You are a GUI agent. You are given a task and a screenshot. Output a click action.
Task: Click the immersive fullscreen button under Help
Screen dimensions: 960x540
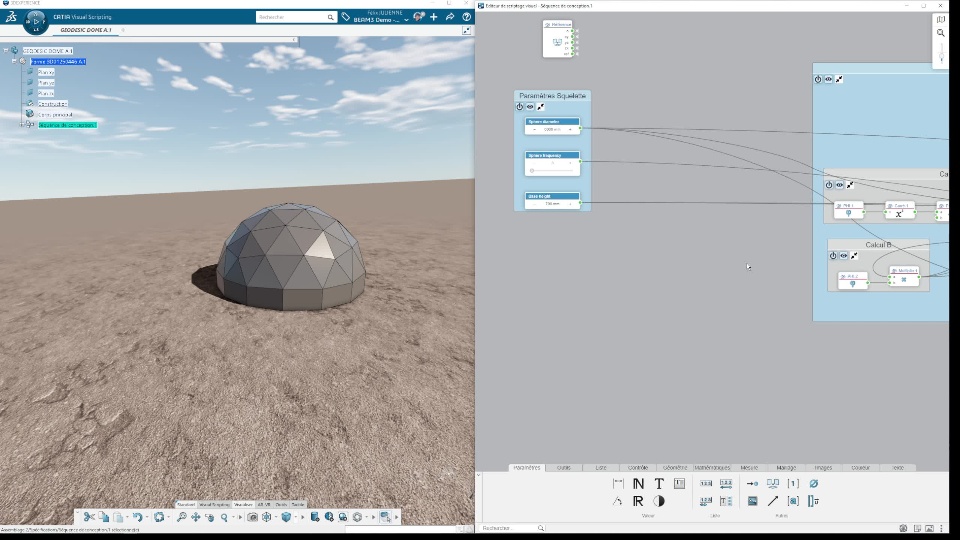tap(467, 30)
